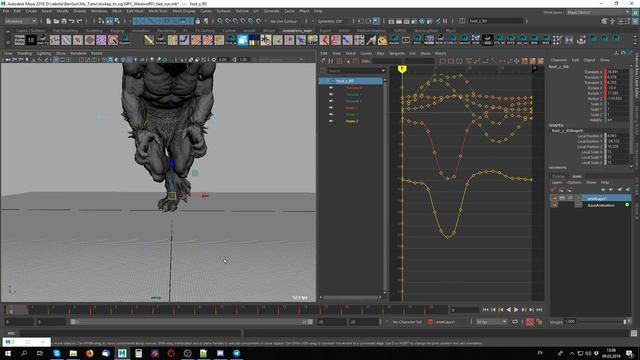The height and width of the screenshot is (360, 640).
Task: Open Graph Editor outliner search dropdown arrow
Action: pos(383,71)
